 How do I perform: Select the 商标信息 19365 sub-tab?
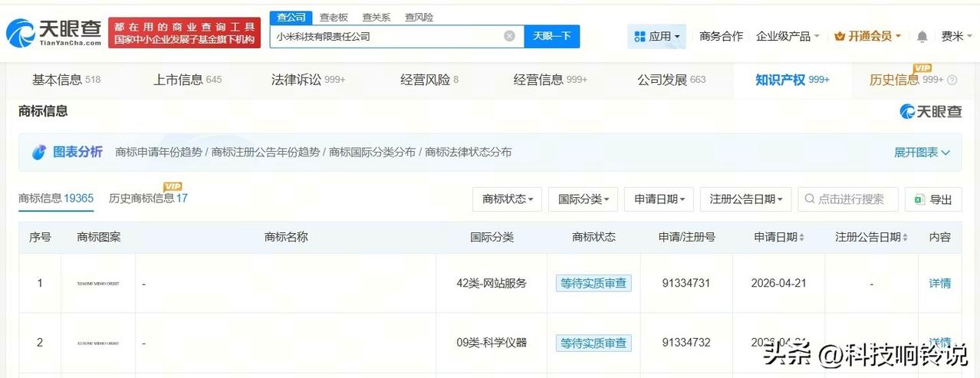pyautogui.click(x=56, y=199)
